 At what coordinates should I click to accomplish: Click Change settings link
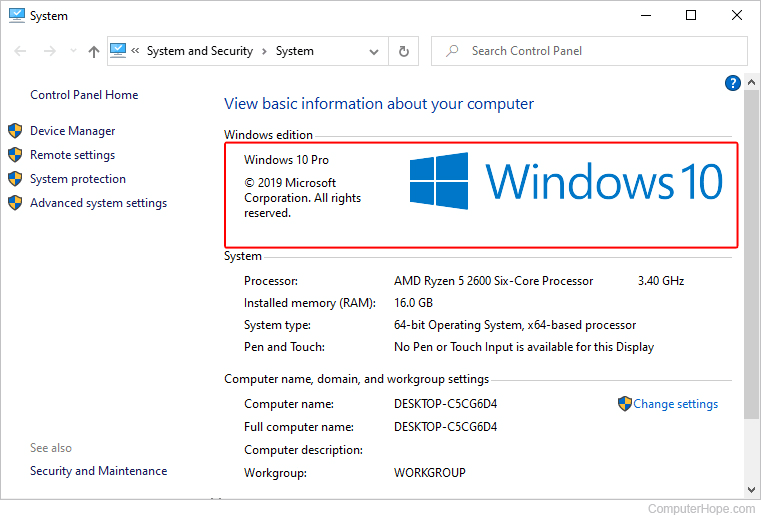(x=675, y=404)
